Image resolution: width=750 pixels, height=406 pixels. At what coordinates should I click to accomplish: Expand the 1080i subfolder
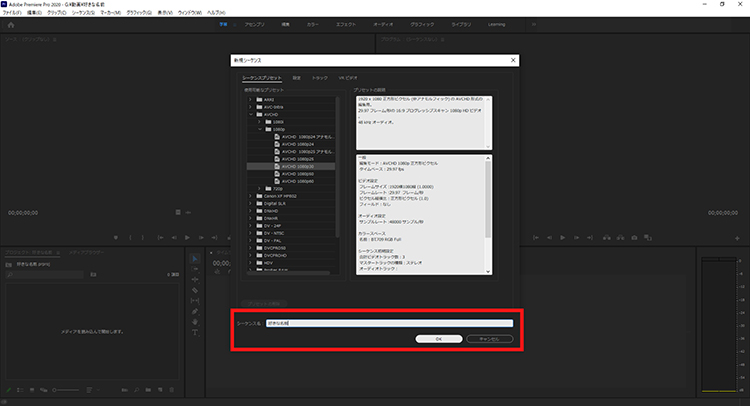(x=259, y=122)
